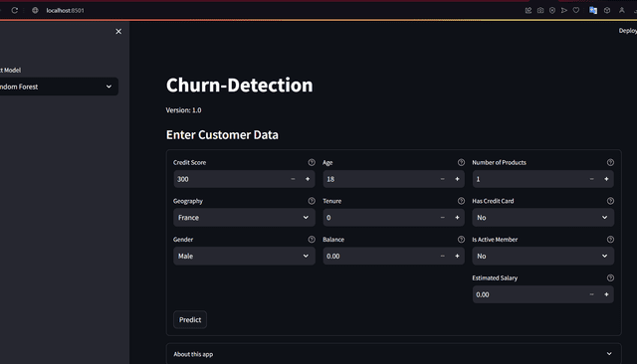
Task: Focus the Credit Score input field
Action: pos(230,179)
